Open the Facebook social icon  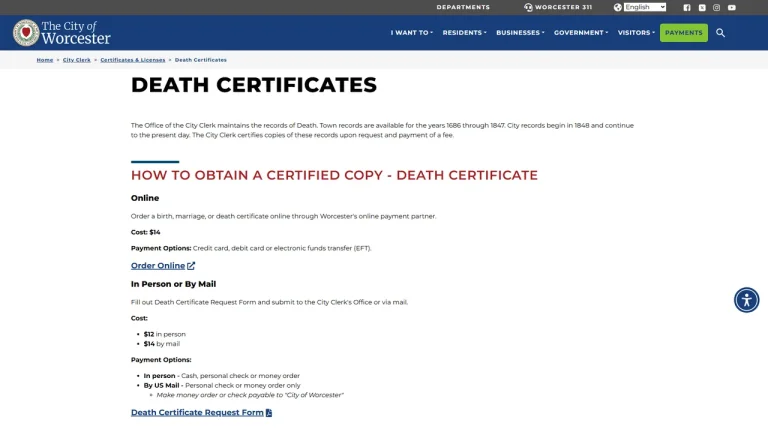(x=687, y=7)
